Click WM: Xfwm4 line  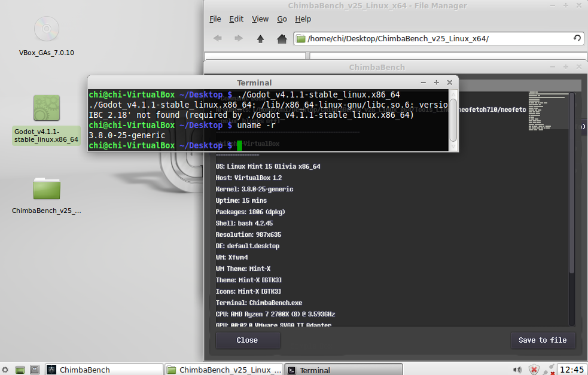click(231, 257)
